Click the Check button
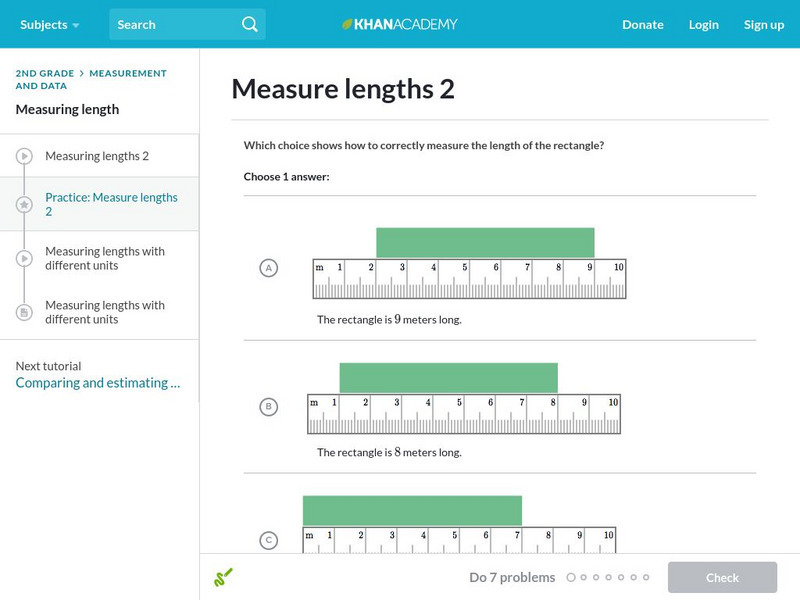The image size is (800, 600). click(722, 577)
